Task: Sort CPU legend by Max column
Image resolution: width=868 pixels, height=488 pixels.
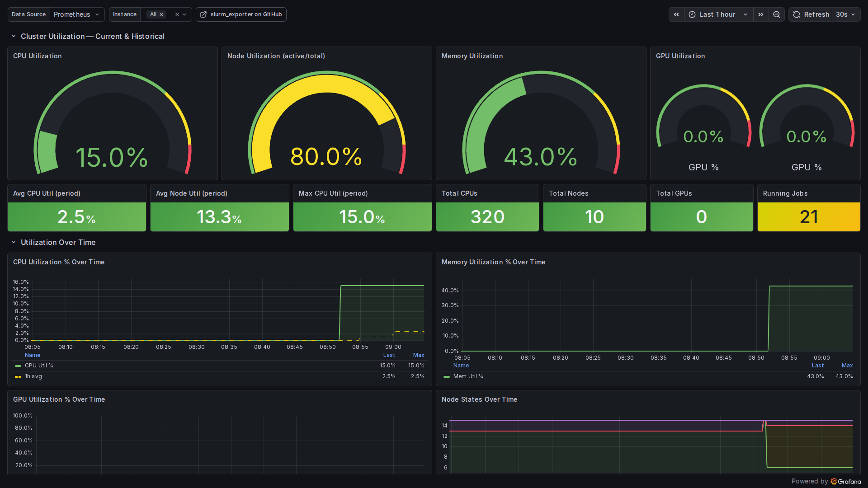Action: (419, 355)
